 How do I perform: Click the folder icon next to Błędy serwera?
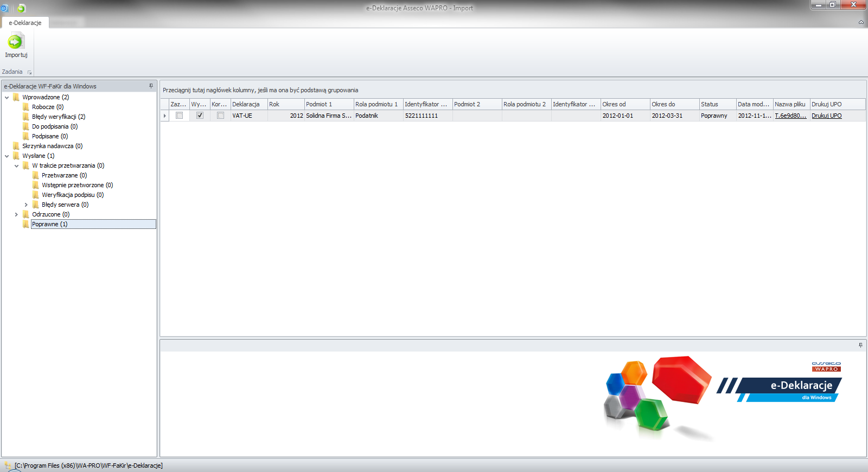[x=35, y=205]
